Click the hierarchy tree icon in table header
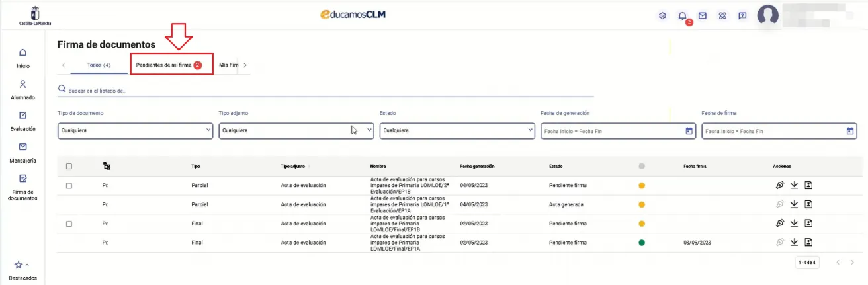The image size is (868, 285). [x=107, y=166]
